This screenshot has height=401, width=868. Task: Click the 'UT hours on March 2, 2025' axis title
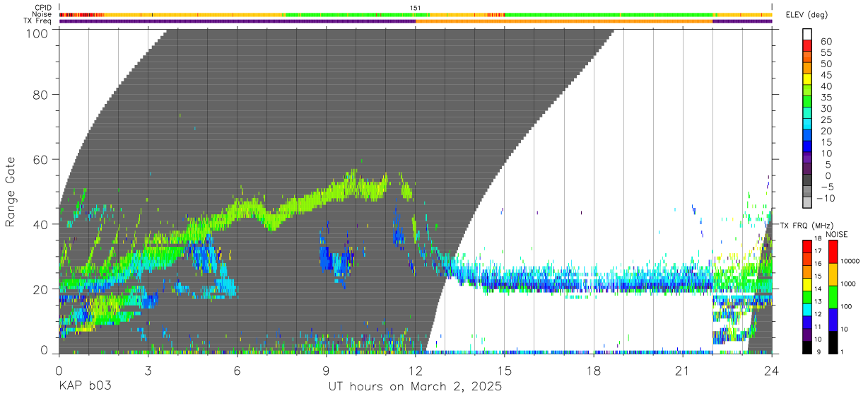415,388
